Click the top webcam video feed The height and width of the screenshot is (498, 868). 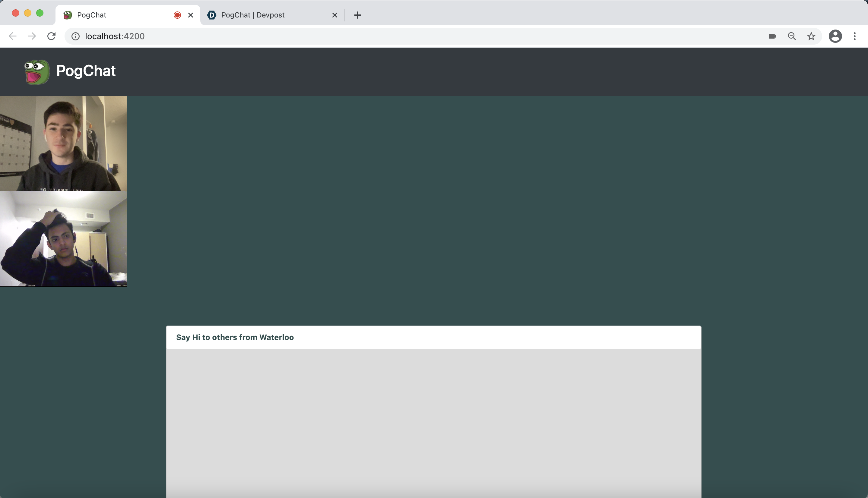[63, 143]
